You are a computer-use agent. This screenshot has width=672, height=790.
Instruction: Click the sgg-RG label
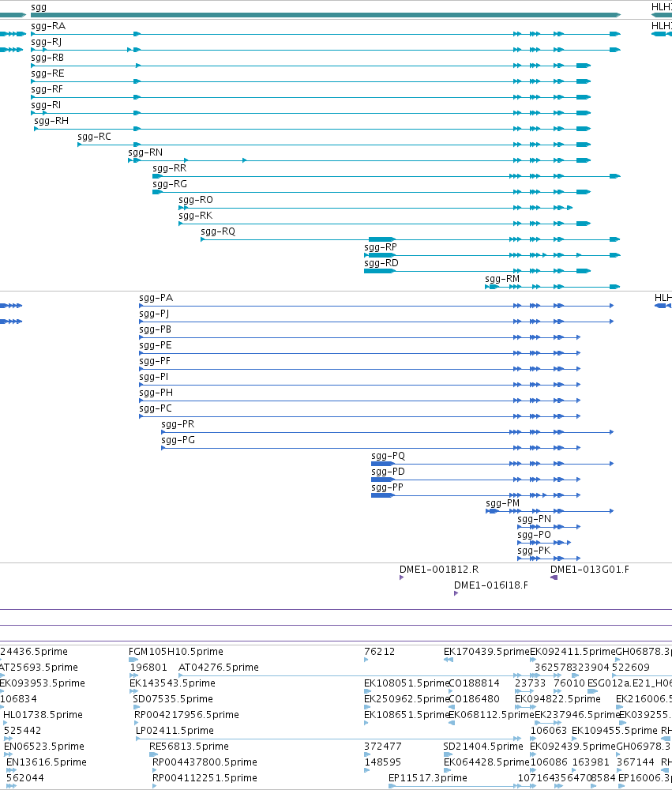[x=169, y=184]
